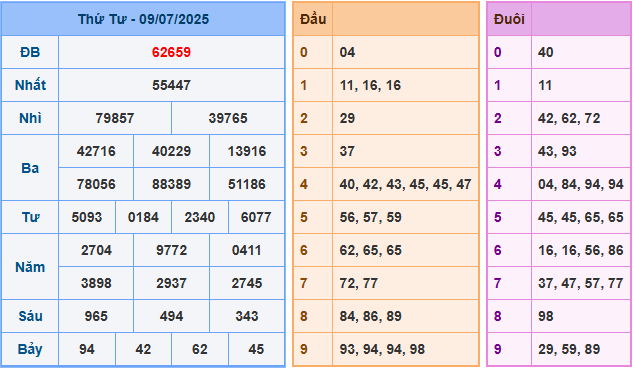The height and width of the screenshot is (368, 633).
Task: Select fifth prize number 2704
Action: (x=96, y=251)
